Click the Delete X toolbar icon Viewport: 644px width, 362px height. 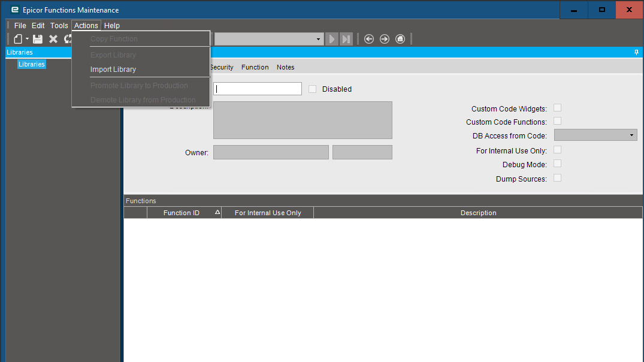(53, 39)
